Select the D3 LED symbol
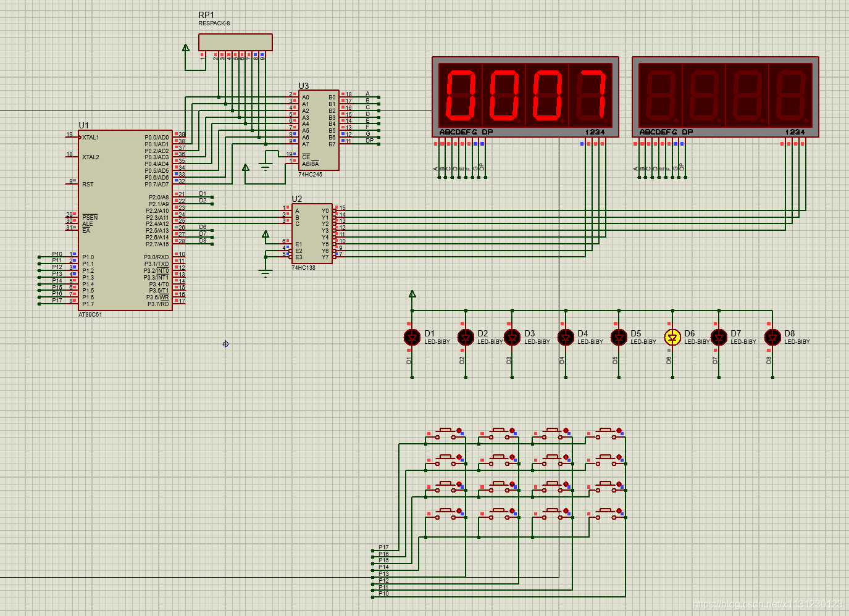This screenshot has width=849, height=616. (512, 337)
